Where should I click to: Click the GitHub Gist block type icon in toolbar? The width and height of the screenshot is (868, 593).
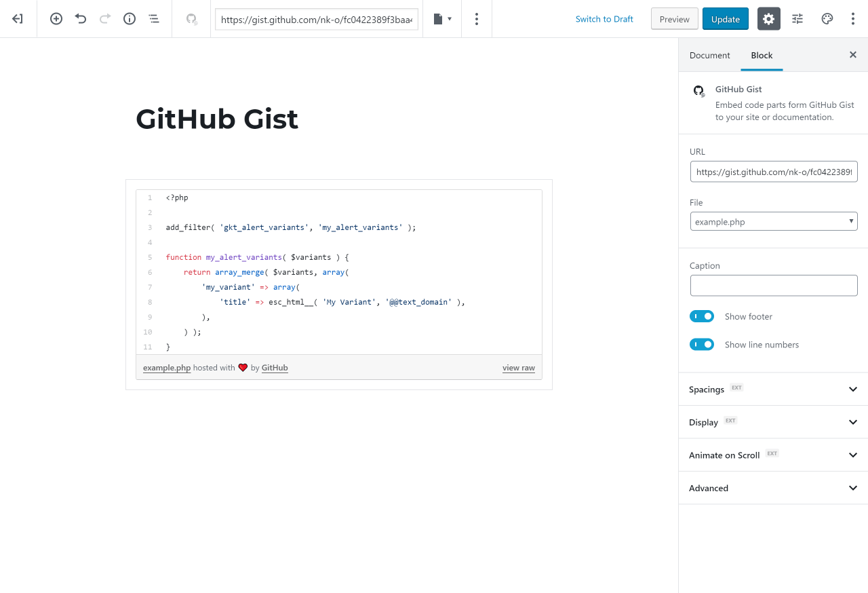pos(192,19)
